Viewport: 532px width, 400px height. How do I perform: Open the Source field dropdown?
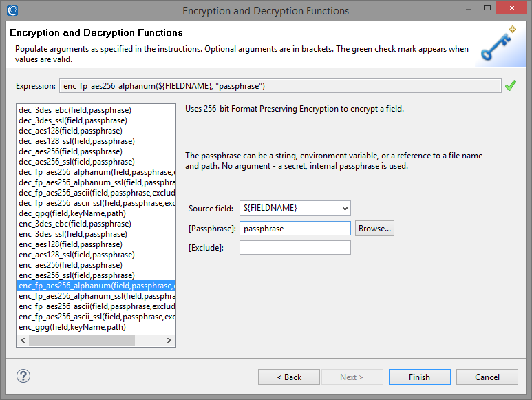pos(345,209)
